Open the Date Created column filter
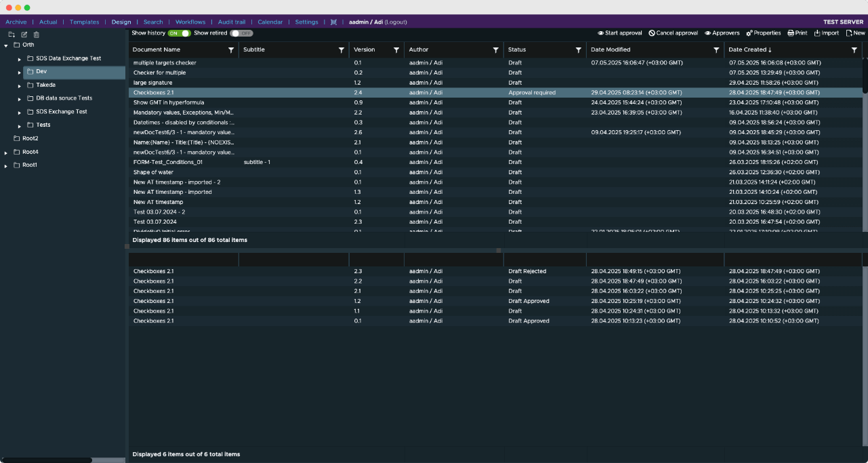Viewport: 868px width, 463px height. 854,49
